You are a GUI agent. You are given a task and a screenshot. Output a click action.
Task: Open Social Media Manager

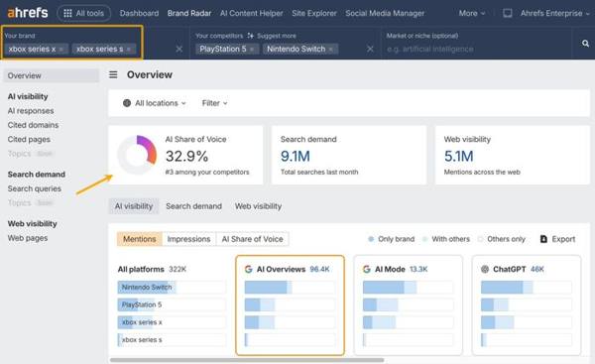pyautogui.click(x=385, y=13)
